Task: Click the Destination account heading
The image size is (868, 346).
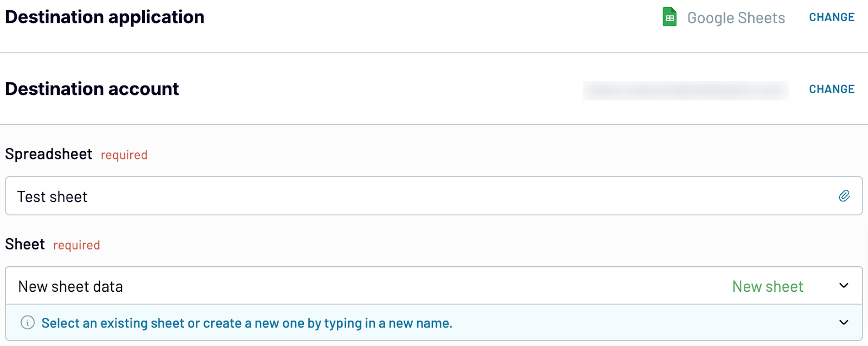Action: coord(92,89)
